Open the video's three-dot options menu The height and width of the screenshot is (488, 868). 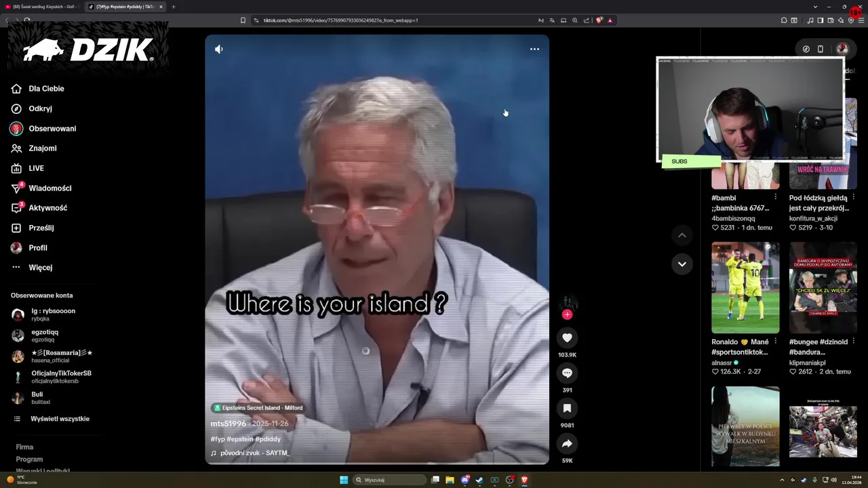(x=534, y=49)
